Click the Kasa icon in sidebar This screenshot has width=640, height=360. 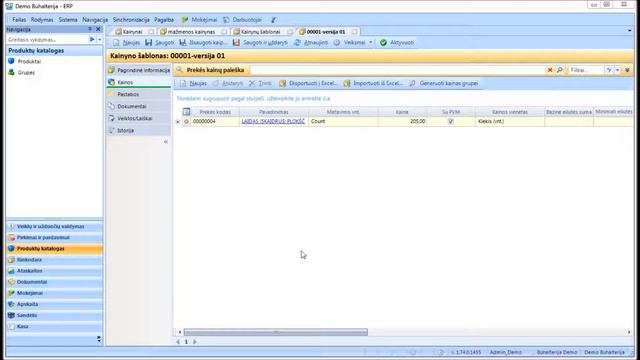pyautogui.click(x=11, y=327)
